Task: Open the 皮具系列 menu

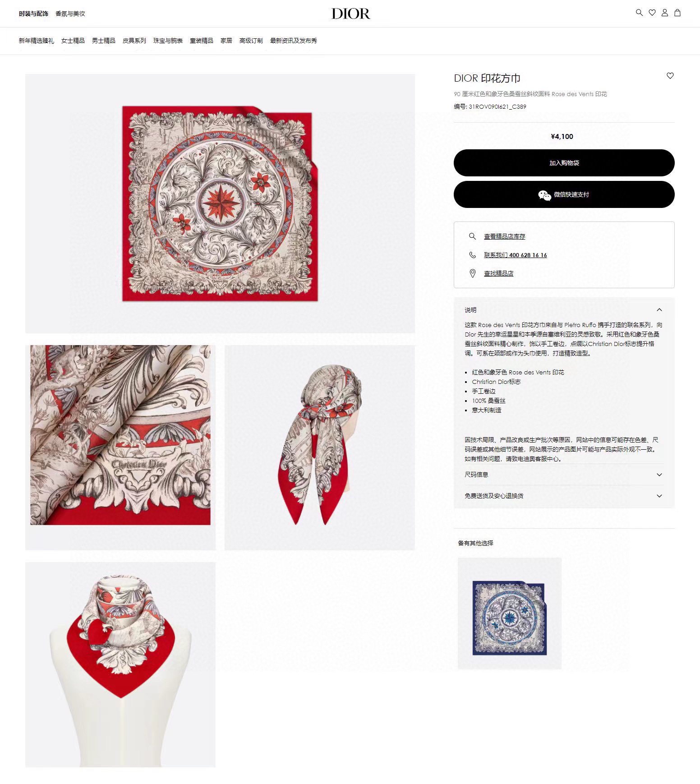Action: point(134,41)
